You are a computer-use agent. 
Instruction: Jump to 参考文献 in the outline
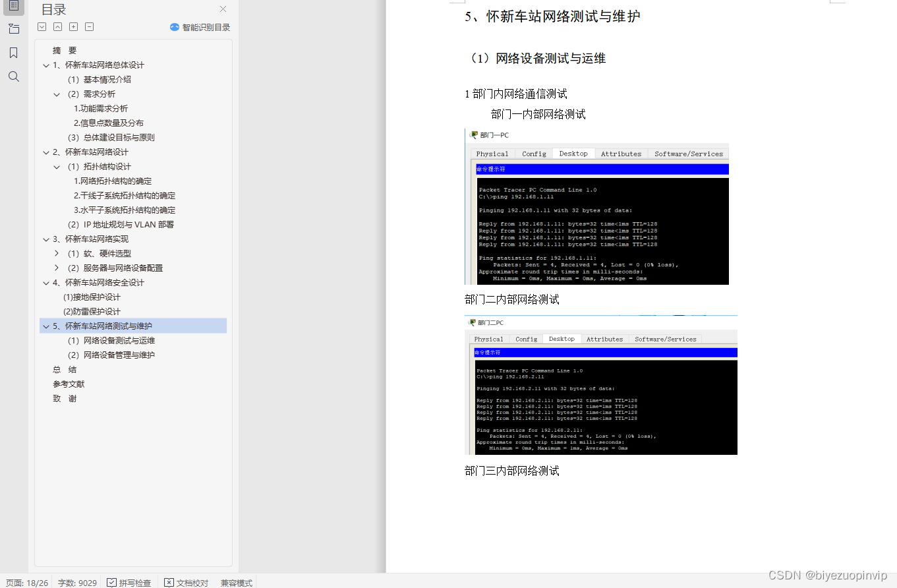[69, 384]
